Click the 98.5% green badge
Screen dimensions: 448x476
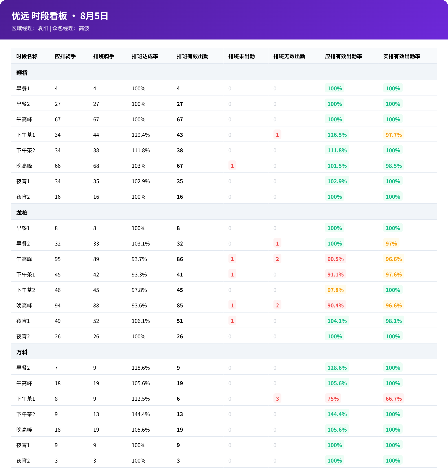(x=393, y=166)
